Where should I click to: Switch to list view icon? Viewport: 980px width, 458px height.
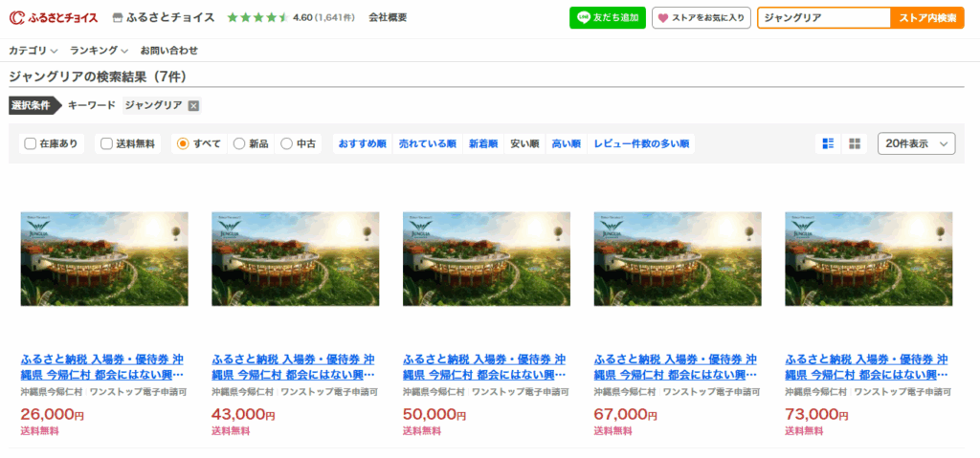pos(828,143)
